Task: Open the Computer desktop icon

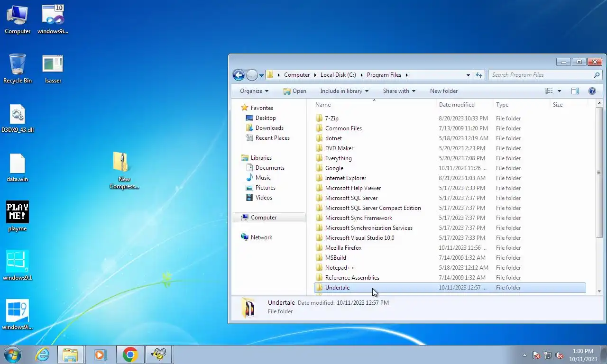Action: coord(18,20)
